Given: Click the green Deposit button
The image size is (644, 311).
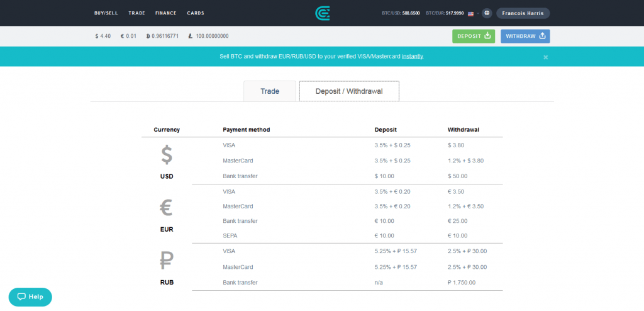Looking at the screenshot, I should (x=474, y=37).
